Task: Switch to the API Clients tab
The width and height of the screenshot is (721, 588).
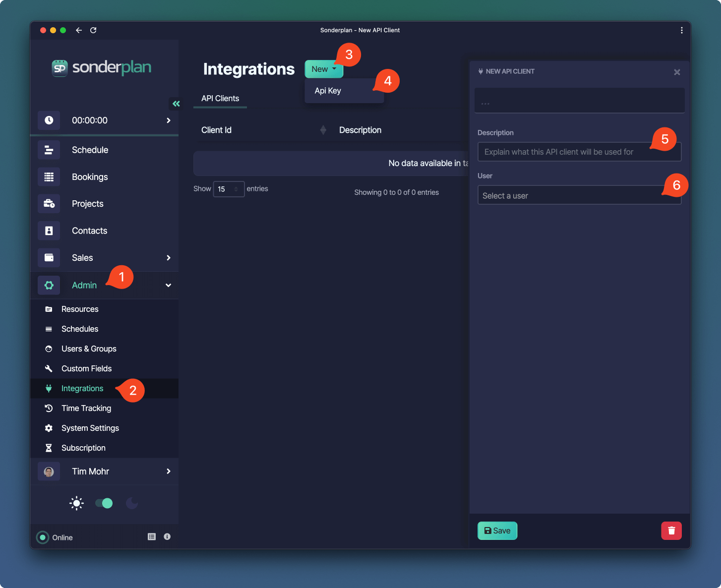Action: pyautogui.click(x=220, y=98)
